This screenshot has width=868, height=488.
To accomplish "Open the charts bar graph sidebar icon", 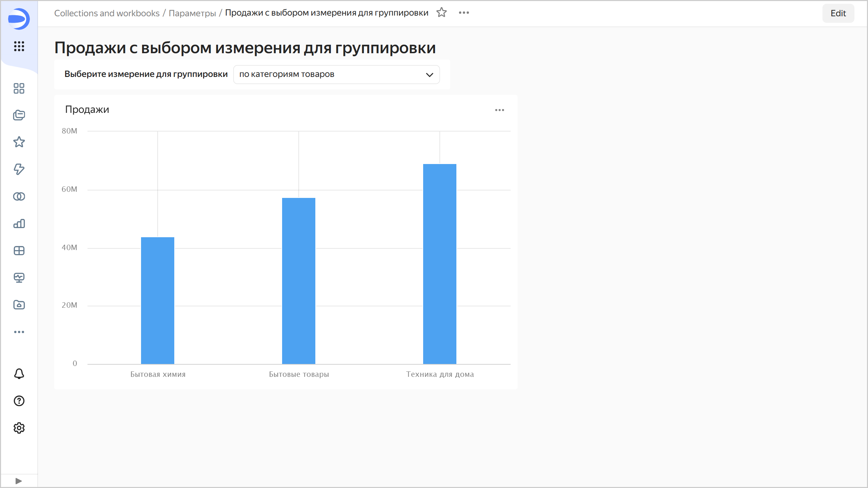I will (x=19, y=224).
